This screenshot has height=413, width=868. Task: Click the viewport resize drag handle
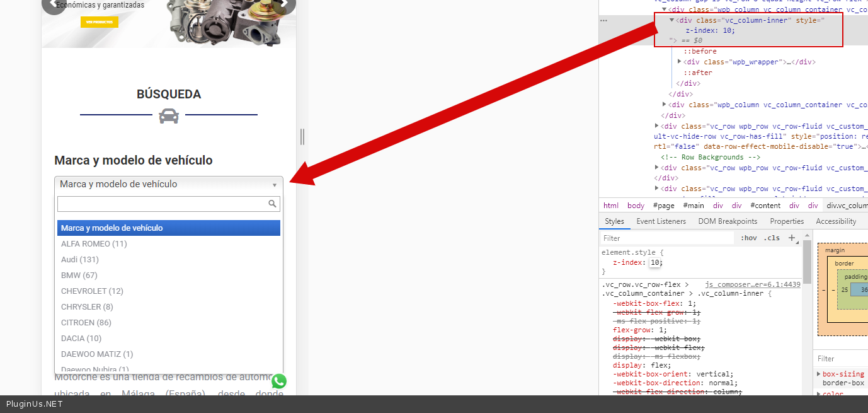302,137
